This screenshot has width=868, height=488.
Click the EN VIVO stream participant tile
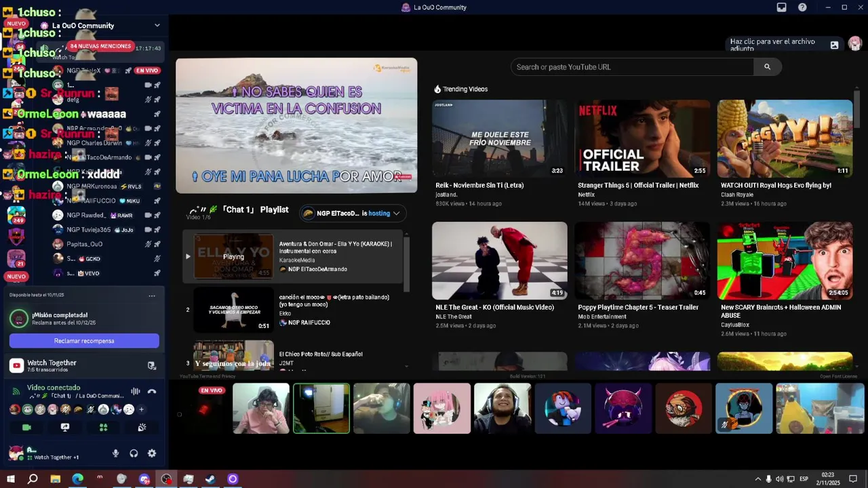tap(201, 408)
